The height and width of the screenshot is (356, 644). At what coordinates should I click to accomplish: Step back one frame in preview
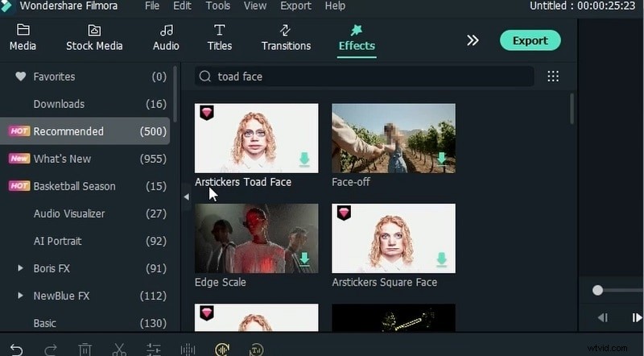(x=602, y=317)
